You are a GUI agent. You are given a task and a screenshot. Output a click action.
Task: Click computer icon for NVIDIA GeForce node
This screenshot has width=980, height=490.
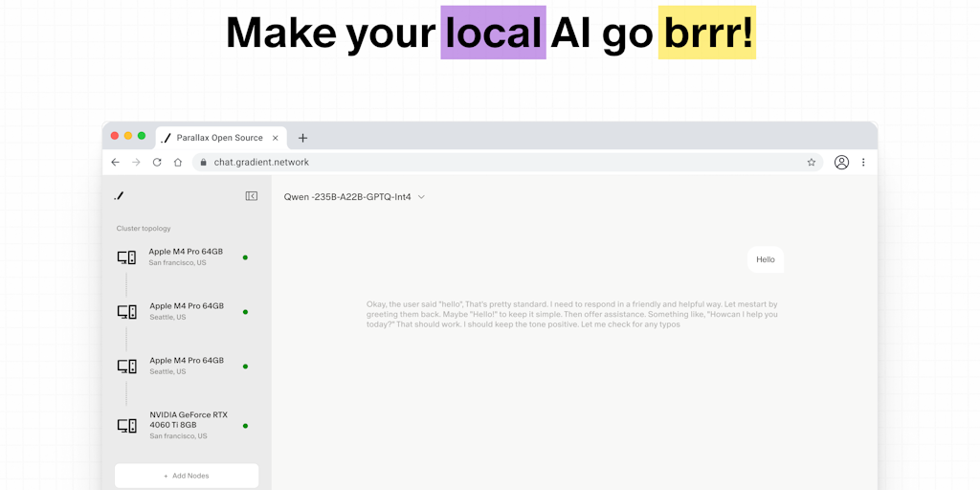127,426
